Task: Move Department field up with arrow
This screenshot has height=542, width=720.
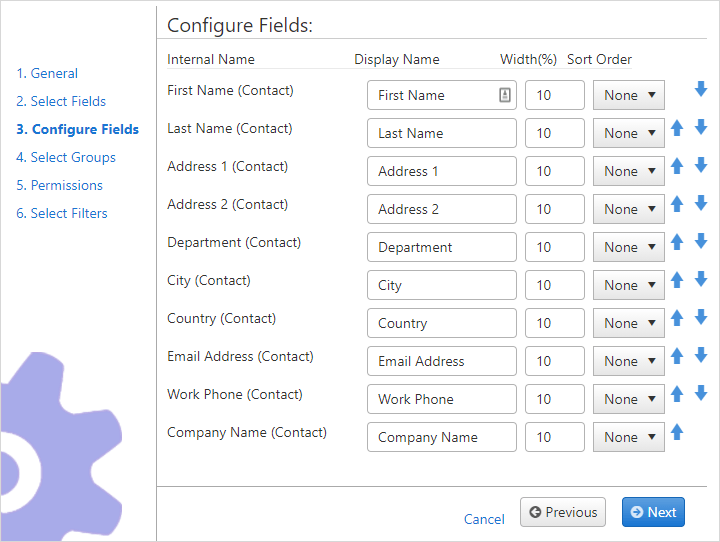Action: coord(677,242)
